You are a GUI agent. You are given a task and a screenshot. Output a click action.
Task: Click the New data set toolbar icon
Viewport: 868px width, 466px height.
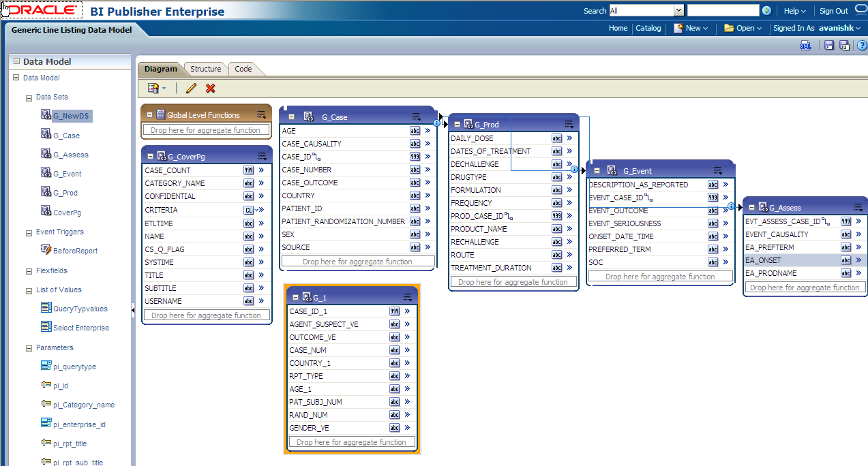pyautogui.click(x=153, y=88)
